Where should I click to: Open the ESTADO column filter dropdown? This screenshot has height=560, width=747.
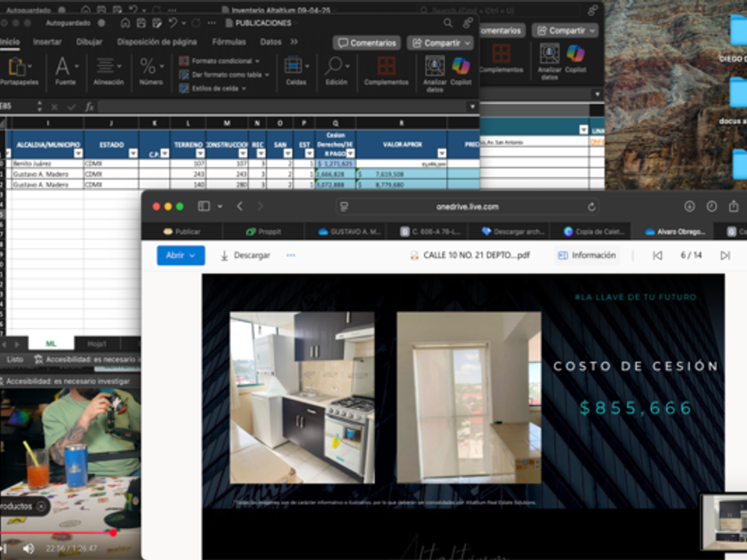click(133, 153)
